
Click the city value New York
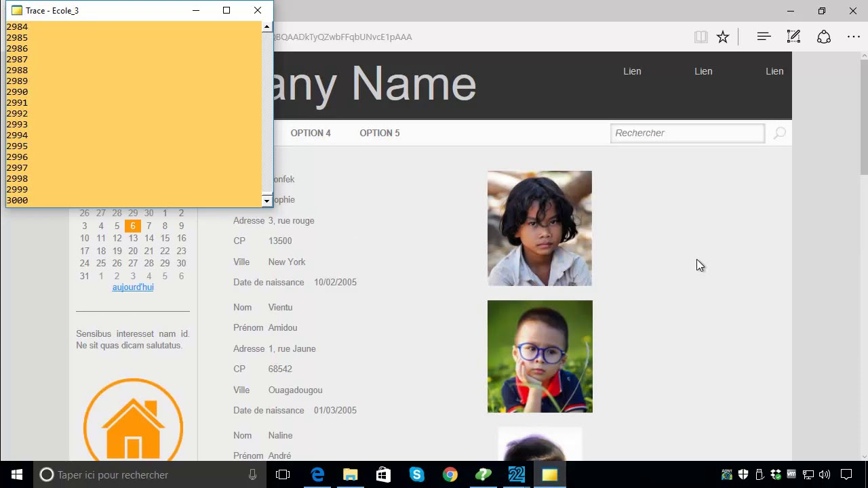(287, 262)
